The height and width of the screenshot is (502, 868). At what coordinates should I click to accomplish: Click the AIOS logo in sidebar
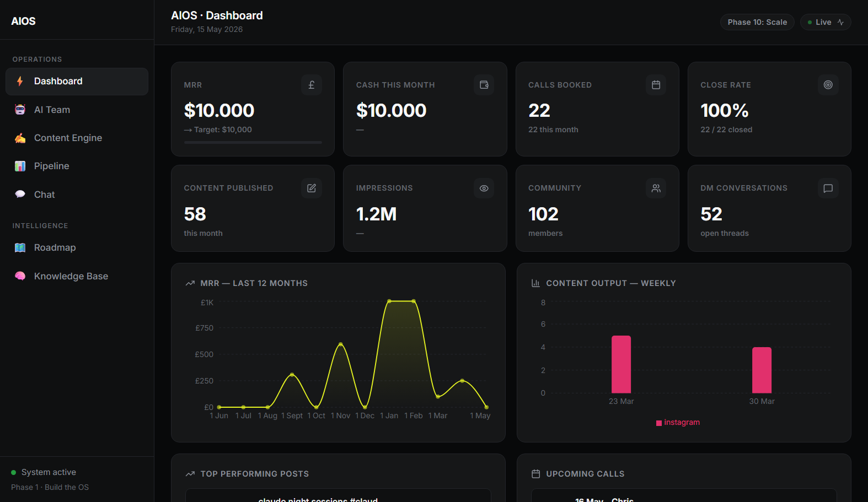pos(23,21)
